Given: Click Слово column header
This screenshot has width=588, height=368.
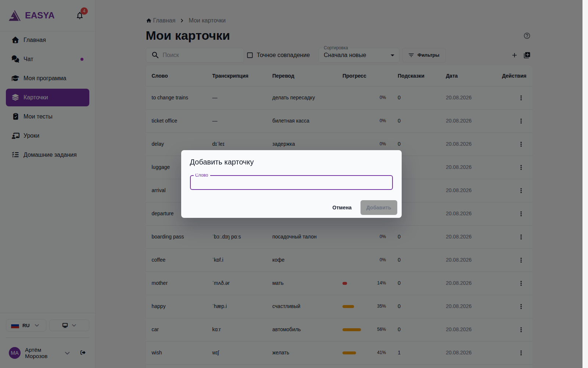Looking at the screenshot, I should pyautogui.click(x=159, y=76).
